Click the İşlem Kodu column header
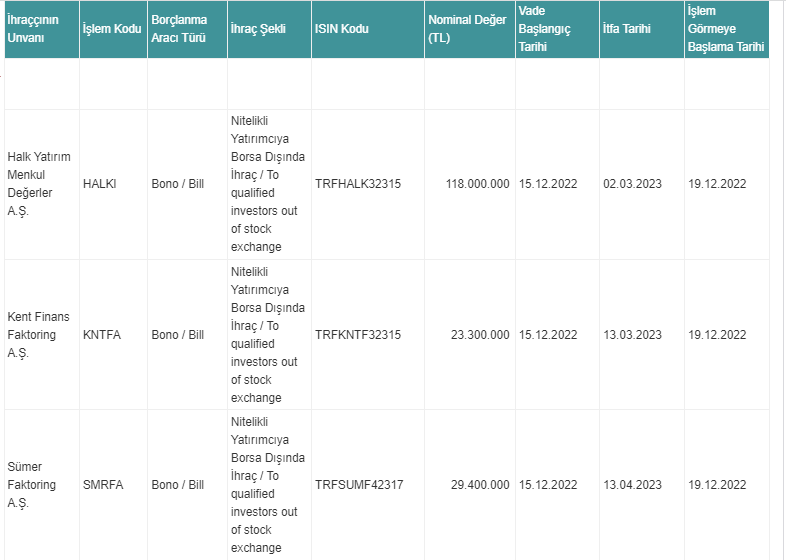This screenshot has width=786, height=560. 113,29
